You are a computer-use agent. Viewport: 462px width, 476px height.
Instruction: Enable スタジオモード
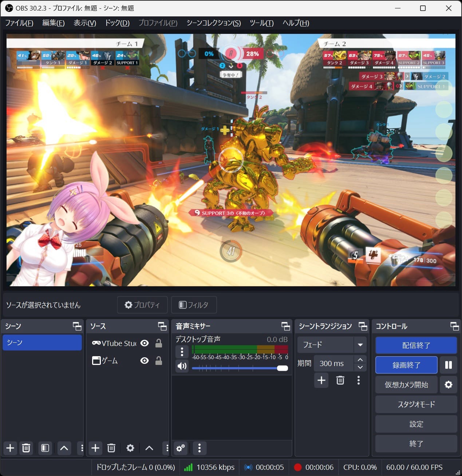coord(416,404)
